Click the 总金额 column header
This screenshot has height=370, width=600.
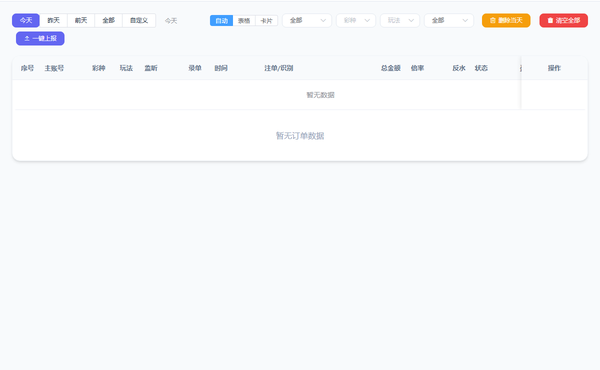[x=391, y=68]
